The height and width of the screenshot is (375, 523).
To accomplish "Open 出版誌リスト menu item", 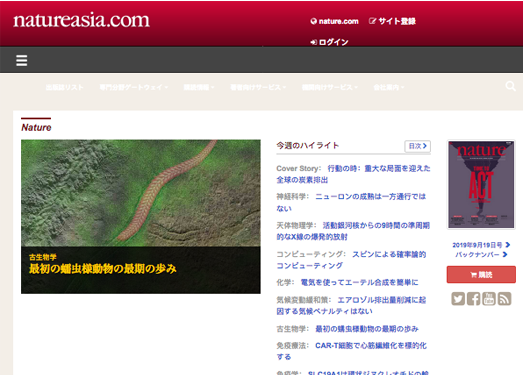I will (65, 87).
